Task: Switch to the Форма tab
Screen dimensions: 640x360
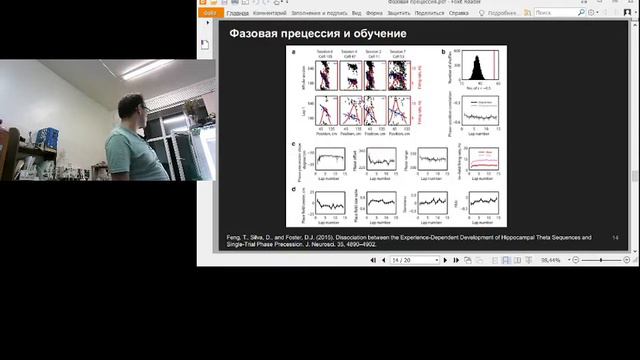Action: click(x=374, y=13)
